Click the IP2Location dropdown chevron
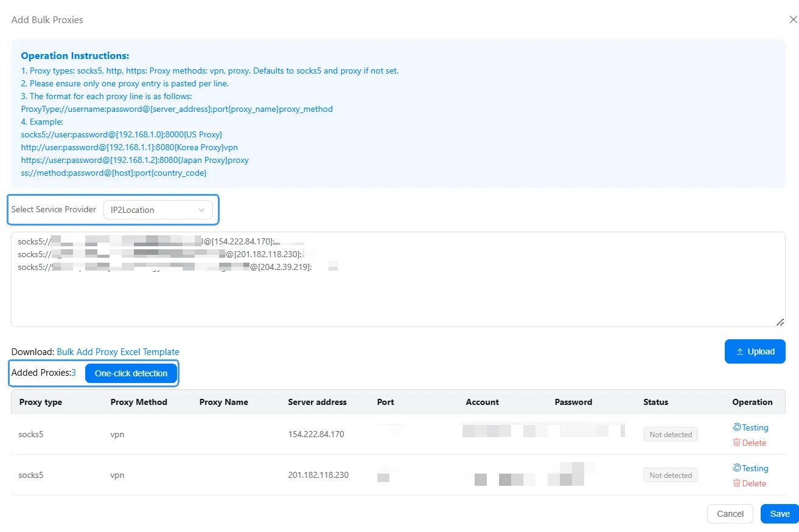Image resolution: width=799 pixels, height=532 pixels. coord(201,210)
